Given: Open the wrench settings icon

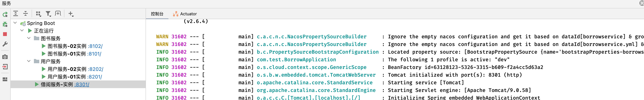Looking at the screenshot, I should 5,44.
